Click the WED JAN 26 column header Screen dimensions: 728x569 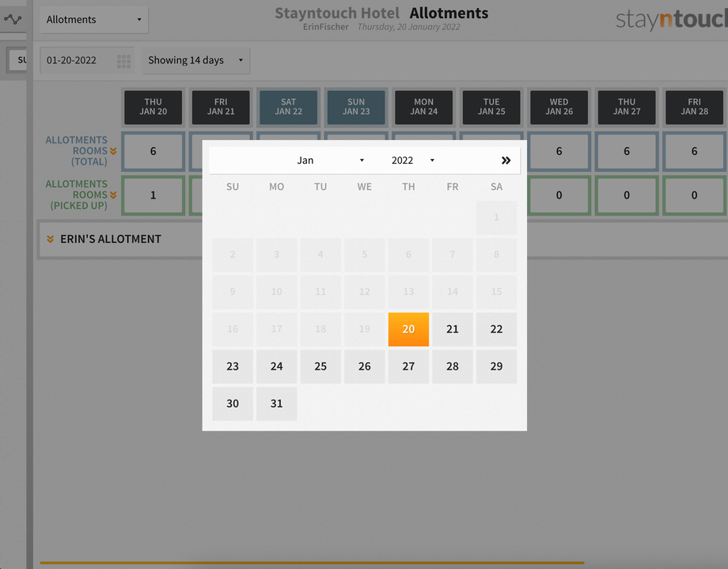pos(559,108)
